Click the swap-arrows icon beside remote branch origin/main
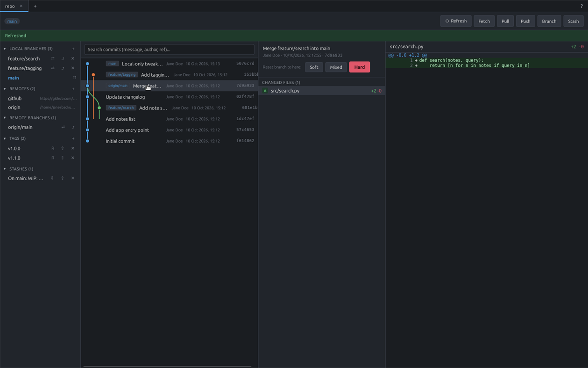The width and height of the screenshot is (588, 368). coord(63,127)
